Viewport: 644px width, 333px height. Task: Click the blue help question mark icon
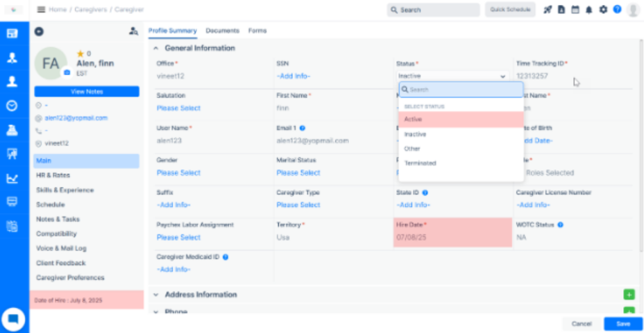[617, 10]
